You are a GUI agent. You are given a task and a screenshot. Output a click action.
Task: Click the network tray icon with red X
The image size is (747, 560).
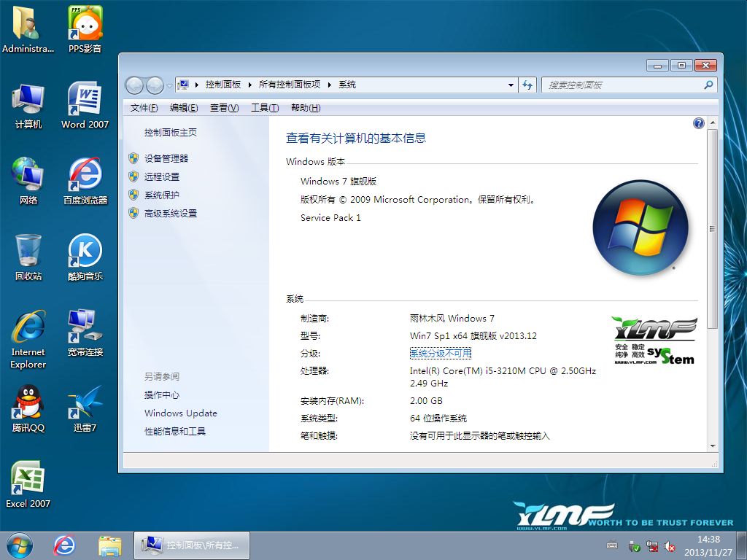[x=651, y=545]
